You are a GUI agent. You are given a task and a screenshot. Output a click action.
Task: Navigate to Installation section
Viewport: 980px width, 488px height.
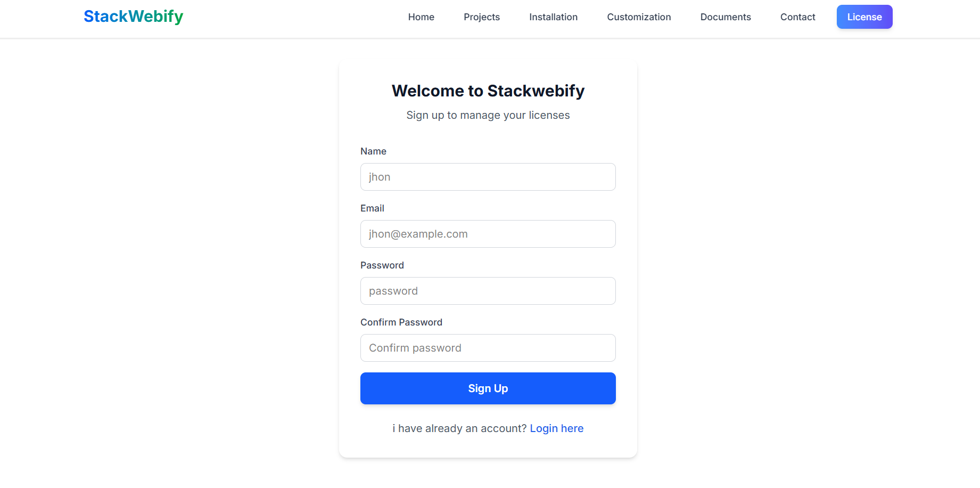click(553, 17)
